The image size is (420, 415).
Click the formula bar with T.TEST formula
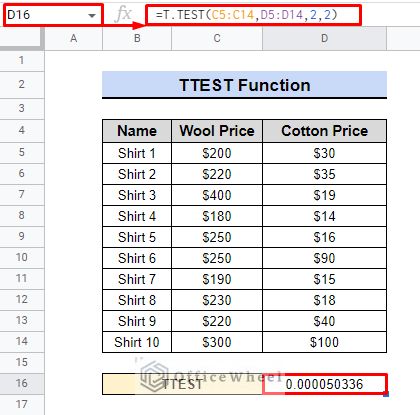(x=253, y=15)
